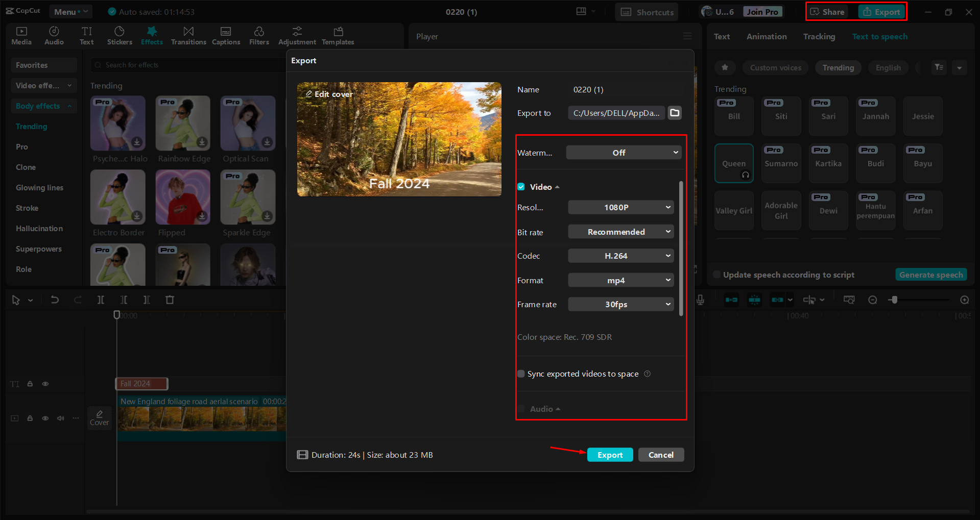The height and width of the screenshot is (520, 980).
Task: Open the Templates panel
Action: (338, 35)
